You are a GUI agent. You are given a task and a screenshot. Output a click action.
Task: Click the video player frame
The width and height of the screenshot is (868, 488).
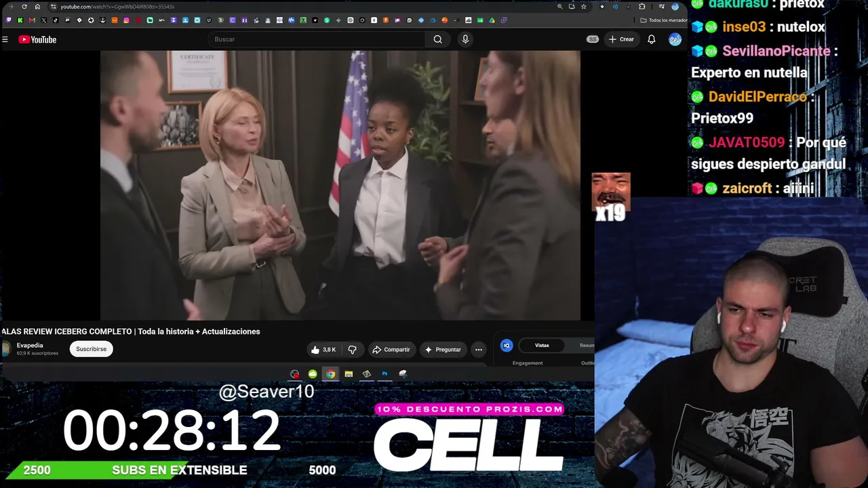[x=340, y=185]
